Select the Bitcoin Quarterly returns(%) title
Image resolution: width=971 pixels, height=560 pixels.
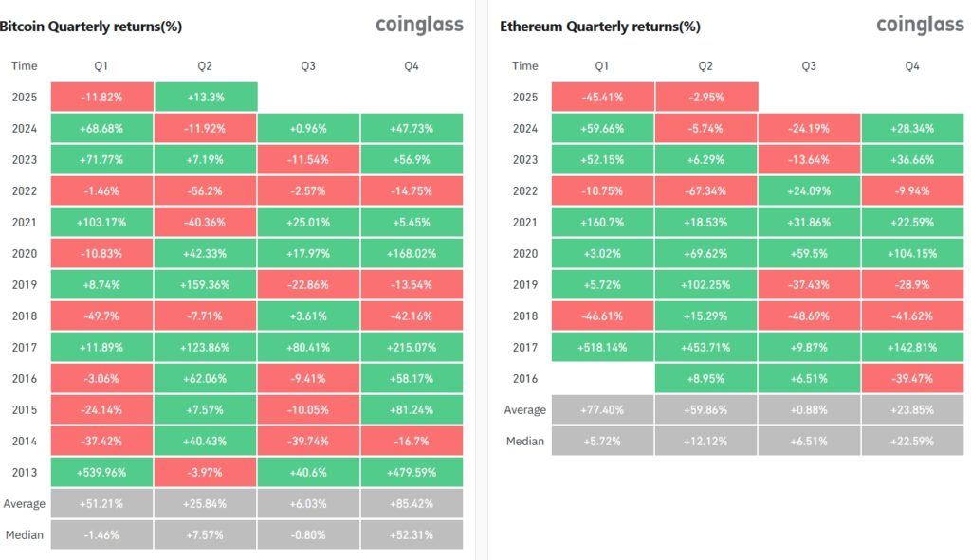pos(91,27)
